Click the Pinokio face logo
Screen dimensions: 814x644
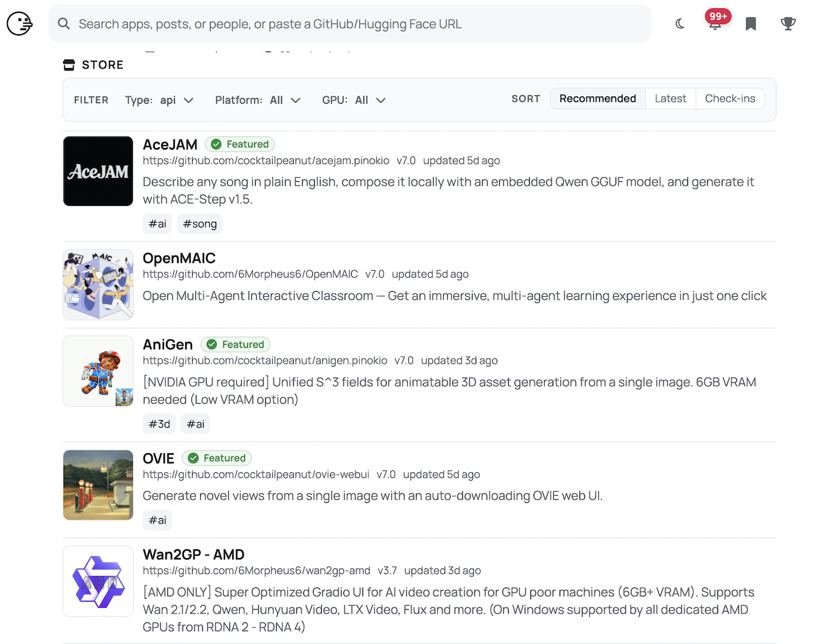[x=20, y=24]
